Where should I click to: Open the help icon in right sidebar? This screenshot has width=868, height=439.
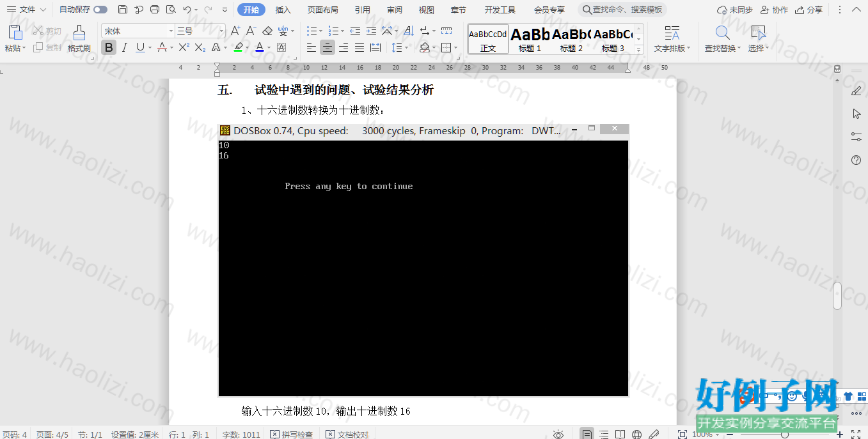[856, 160]
